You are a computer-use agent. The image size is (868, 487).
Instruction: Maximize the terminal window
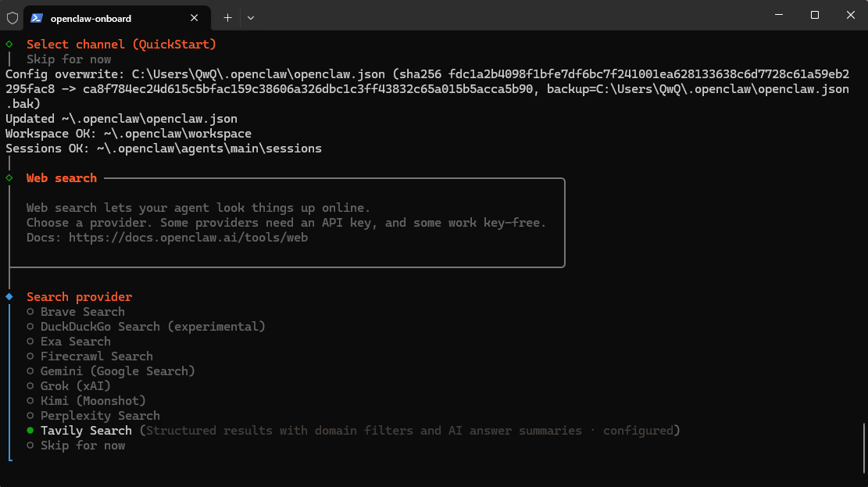tap(815, 16)
